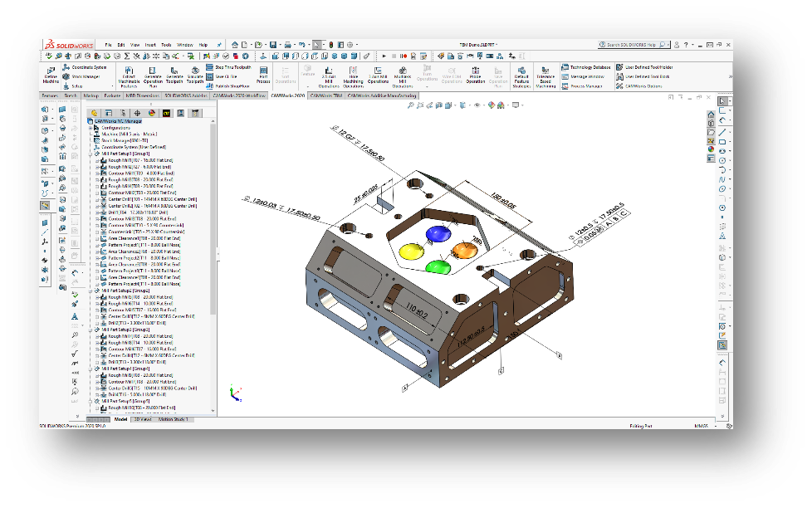Image resolution: width=812 pixels, height=508 pixels.
Task: Run Extract Machinable Features
Action: [129, 76]
